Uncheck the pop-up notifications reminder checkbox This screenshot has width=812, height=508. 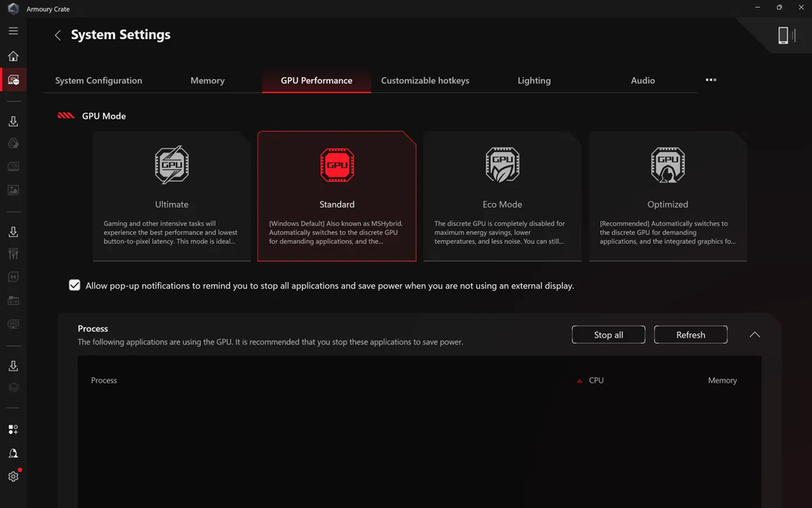coord(75,285)
